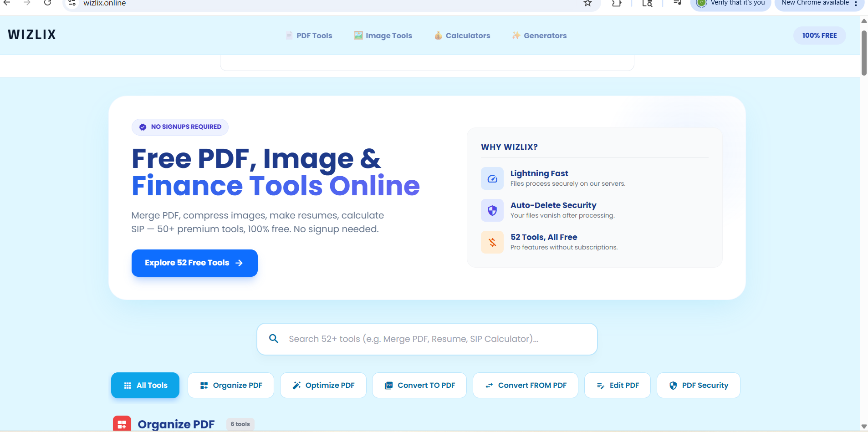The width and height of the screenshot is (868, 432).
Task: Click the WHY WIZLIX? heading
Action: (509, 147)
